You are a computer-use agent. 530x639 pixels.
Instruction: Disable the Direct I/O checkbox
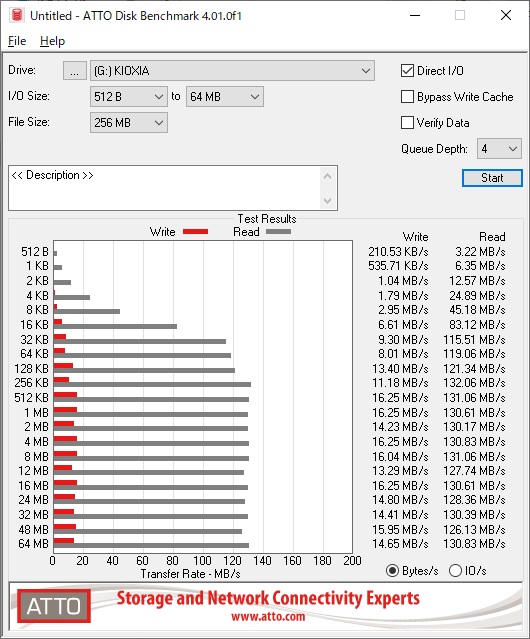coord(407,71)
